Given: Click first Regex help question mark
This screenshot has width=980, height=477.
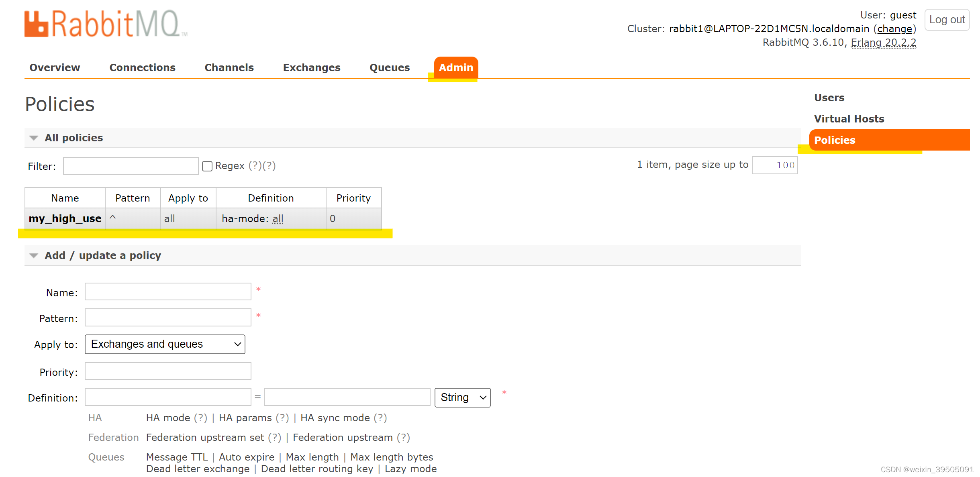Looking at the screenshot, I should point(255,166).
